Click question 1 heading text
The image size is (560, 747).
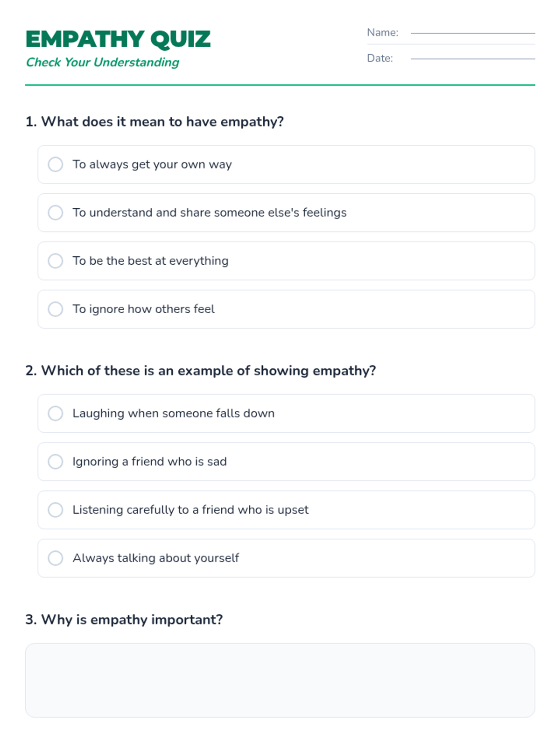tap(154, 122)
